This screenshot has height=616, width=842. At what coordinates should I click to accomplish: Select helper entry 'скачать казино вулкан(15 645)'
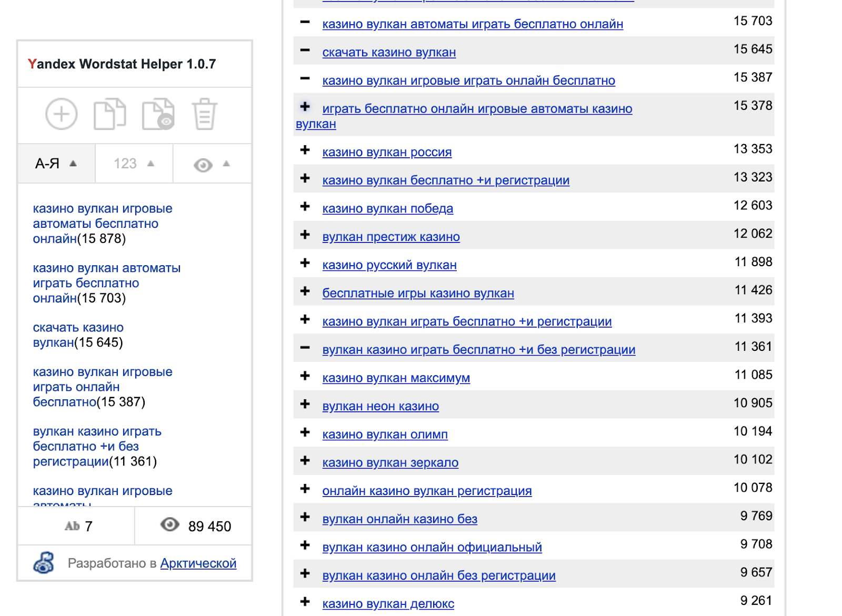[78, 335]
